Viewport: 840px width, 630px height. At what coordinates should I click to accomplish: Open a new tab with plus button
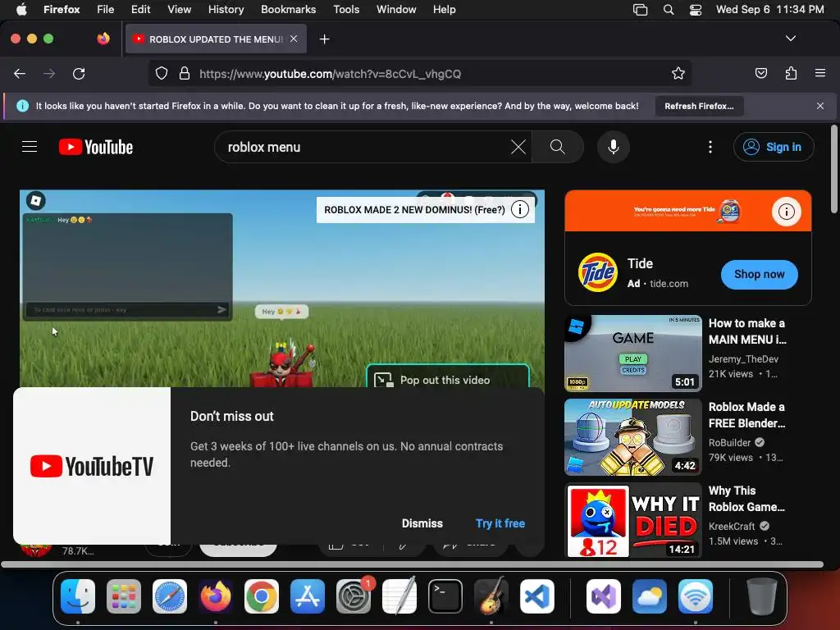coord(324,39)
